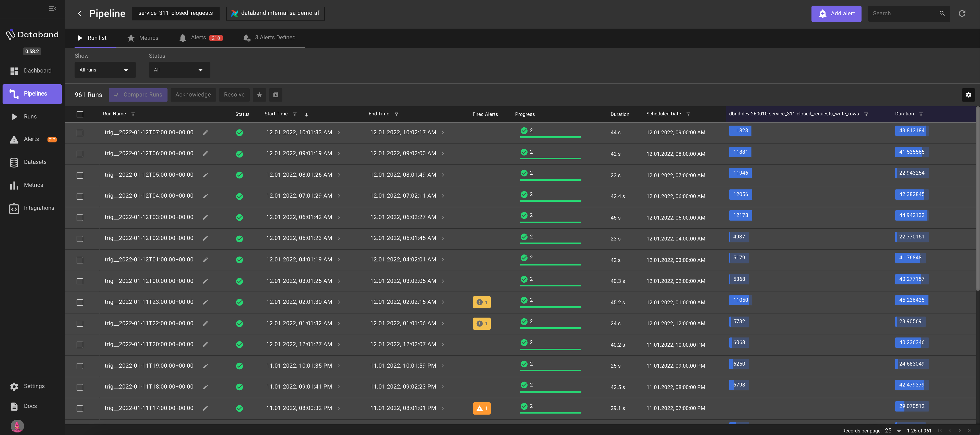Edit name of trig__2022-01-12T07:00:00 run
This screenshot has height=435, width=980.
[x=205, y=132]
